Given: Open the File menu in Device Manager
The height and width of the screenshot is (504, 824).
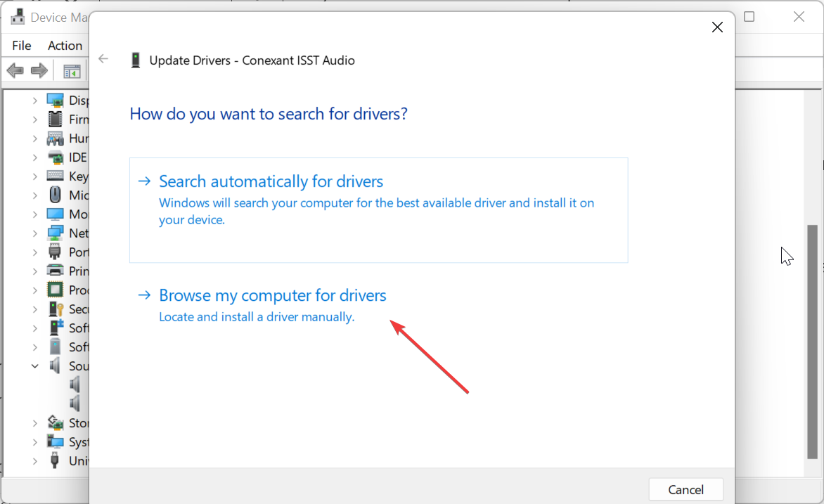Looking at the screenshot, I should click(22, 46).
